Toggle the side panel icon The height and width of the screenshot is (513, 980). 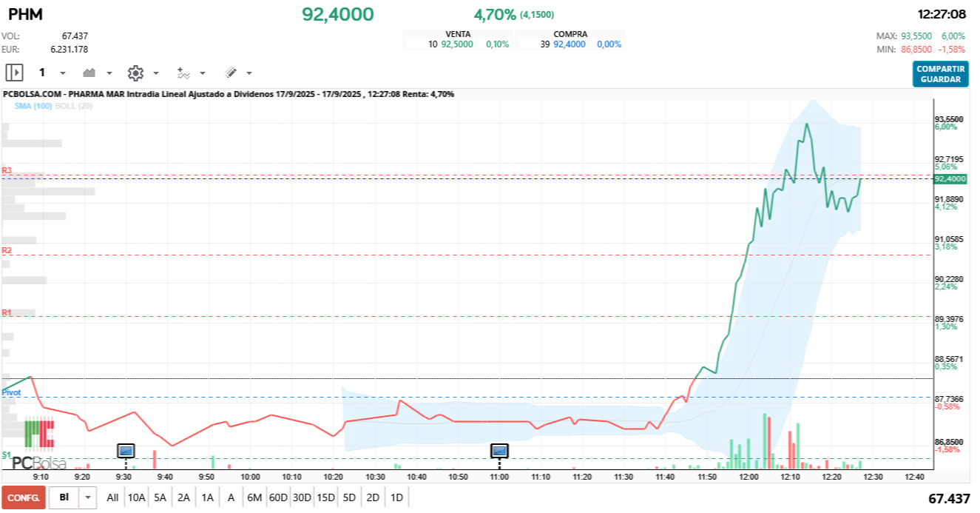coord(14,73)
